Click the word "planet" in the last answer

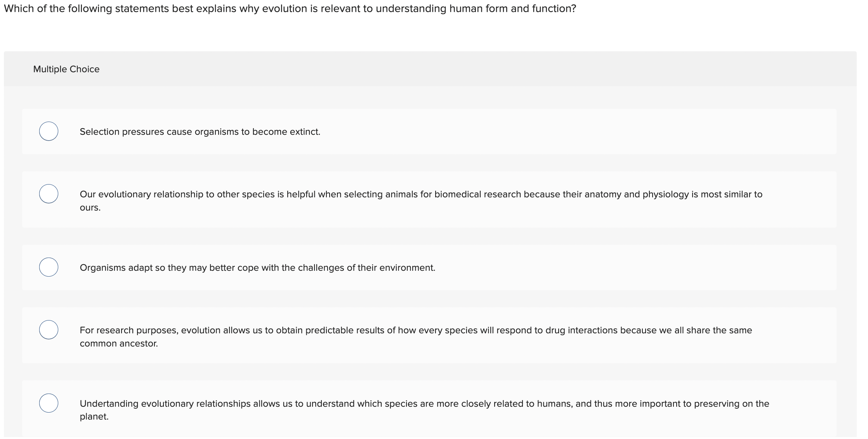pos(94,416)
